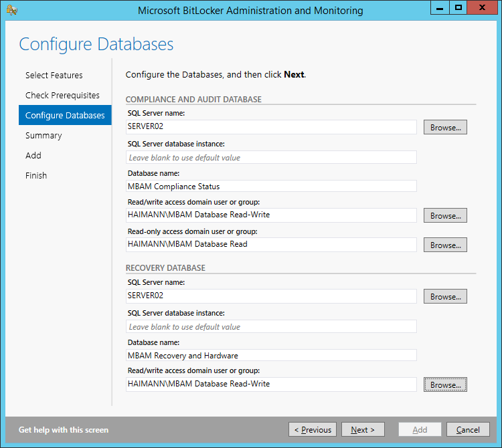The height and width of the screenshot is (448, 502).
Task: Go to Select Features step
Action: (x=54, y=75)
